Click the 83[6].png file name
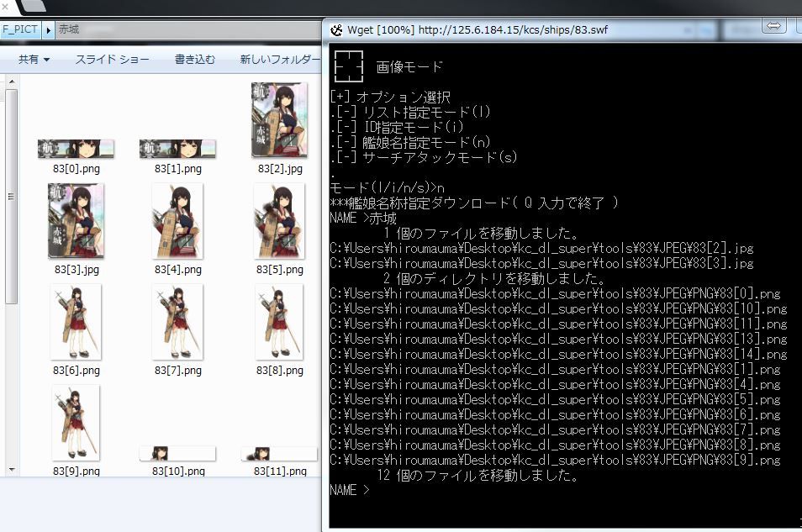 point(77,370)
